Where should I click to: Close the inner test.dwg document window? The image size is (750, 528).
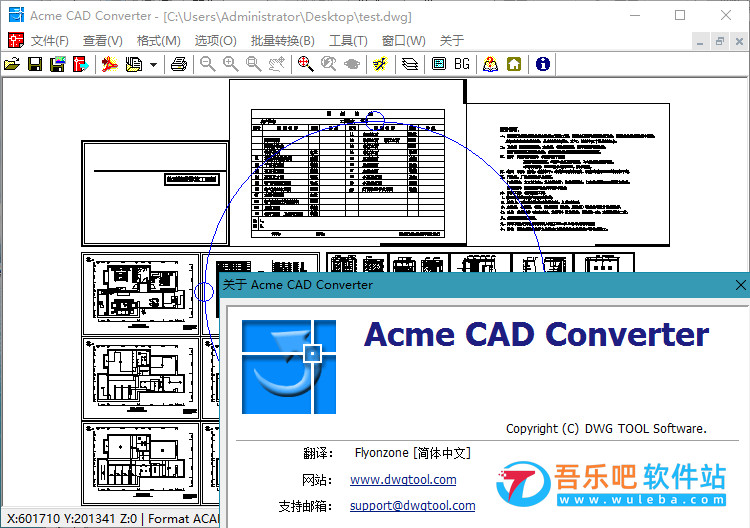point(739,42)
